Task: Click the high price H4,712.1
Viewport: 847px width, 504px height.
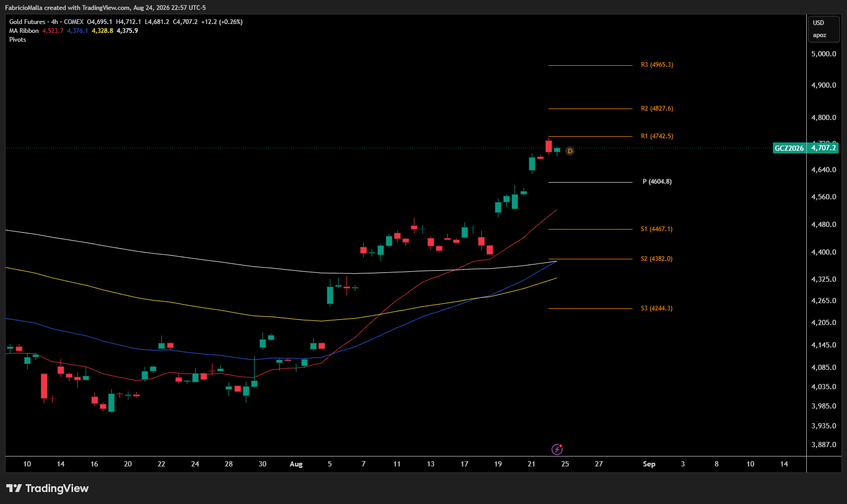Action: 128,22
